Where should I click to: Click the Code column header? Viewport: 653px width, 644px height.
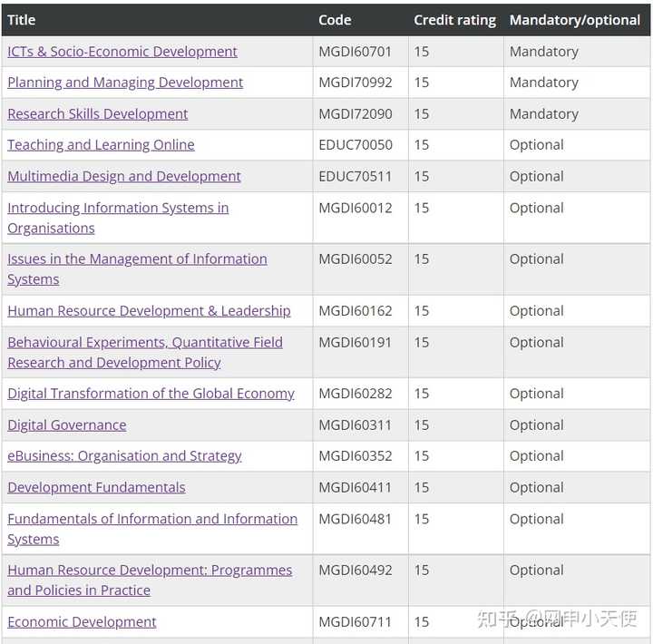(335, 20)
